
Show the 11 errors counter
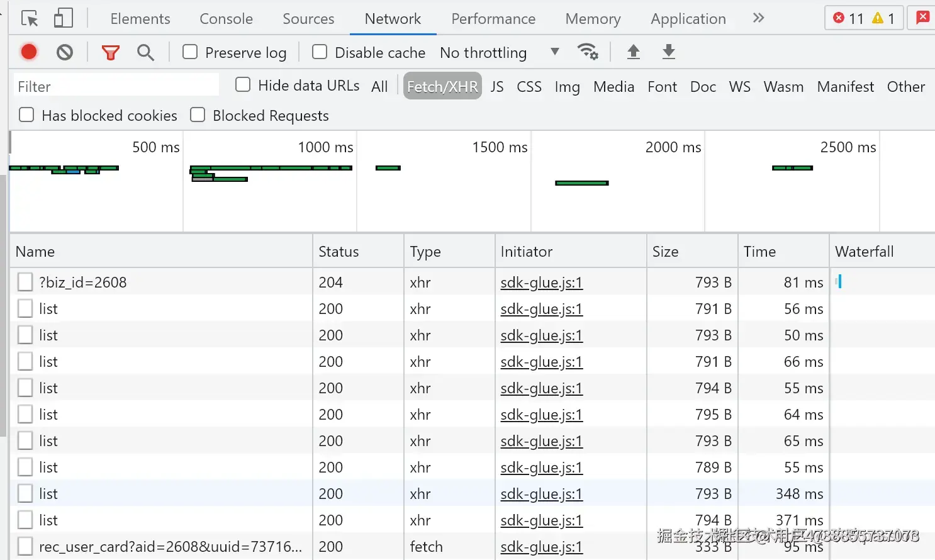pyautogui.click(x=848, y=18)
